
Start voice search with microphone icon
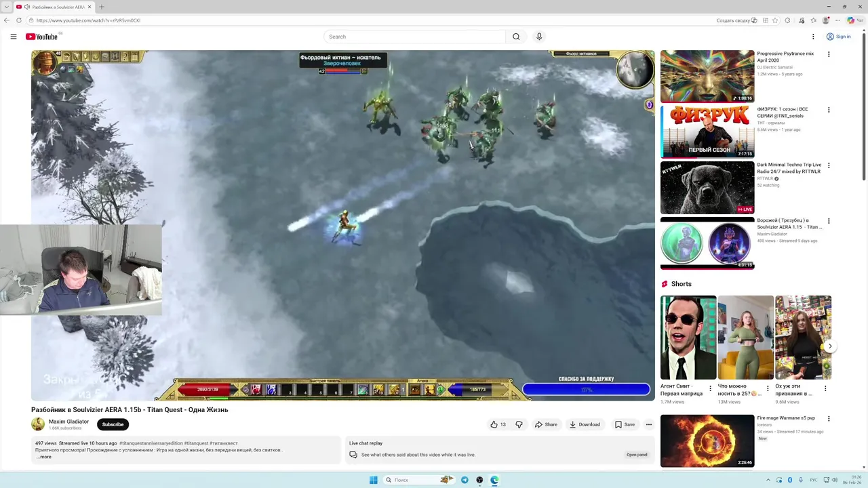coord(539,37)
